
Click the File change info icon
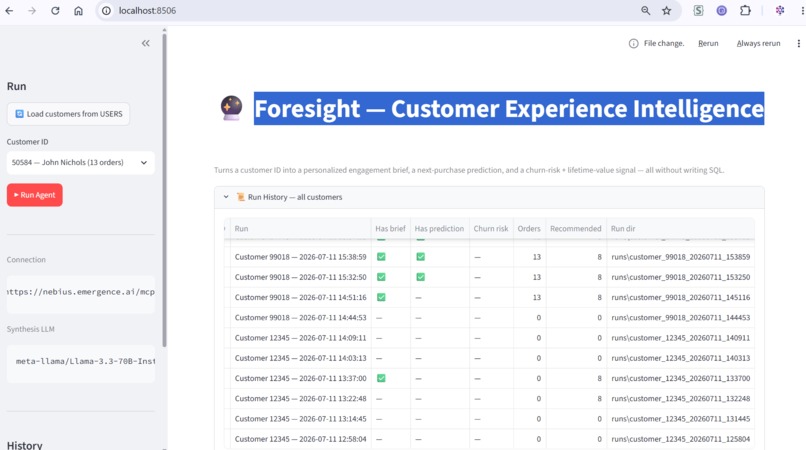coord(633,44)
